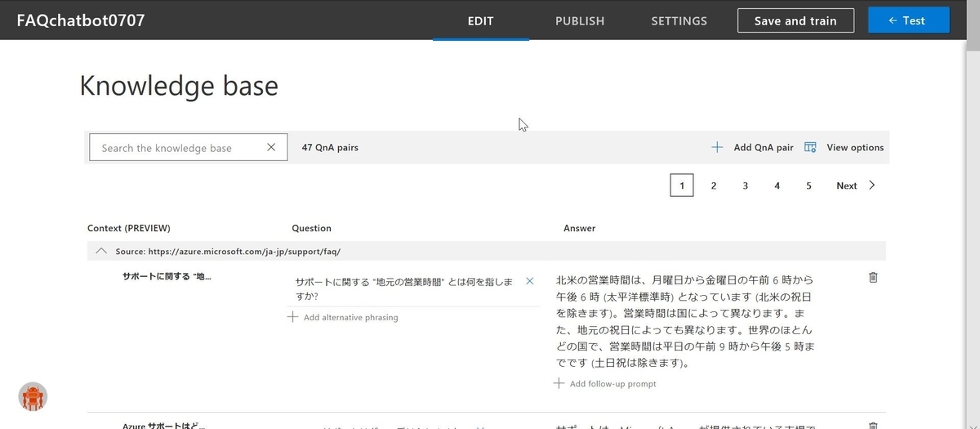Click the plus icon beside Add alternative phrasing
The width and height of the screenshot is (980, 429).
pos(292,317)
